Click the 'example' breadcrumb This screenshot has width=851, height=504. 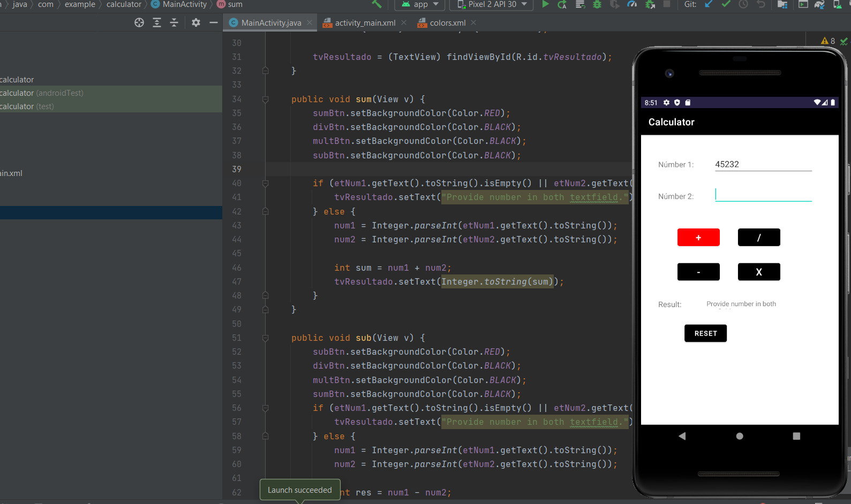80,4
